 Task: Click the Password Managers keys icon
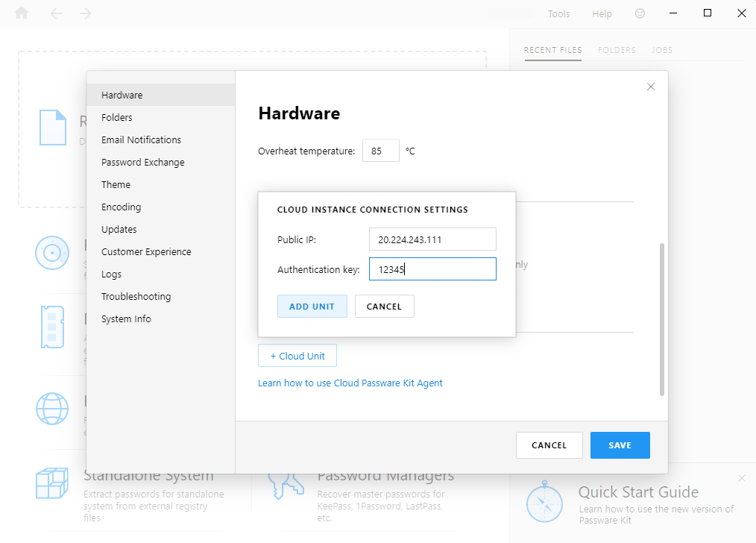coord(286,486)
